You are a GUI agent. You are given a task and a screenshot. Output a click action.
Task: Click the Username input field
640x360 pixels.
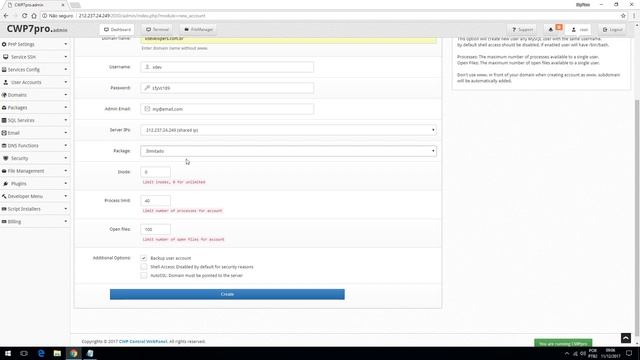click(x=227, y=67)
